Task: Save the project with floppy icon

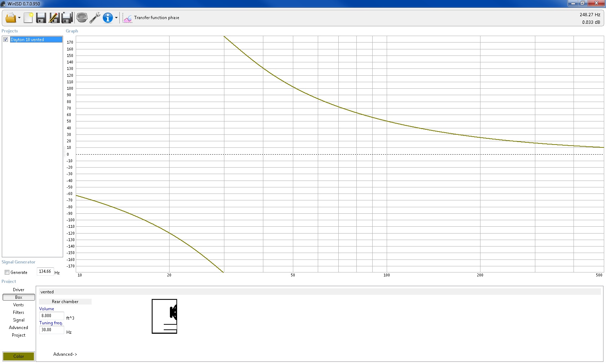Action: [41, 18]
